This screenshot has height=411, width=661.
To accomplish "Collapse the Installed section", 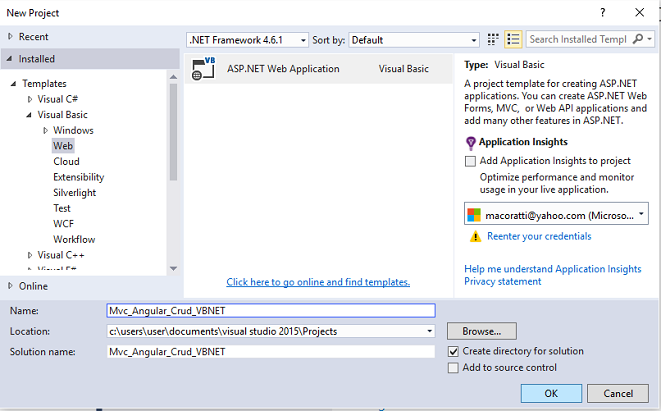I will [9, 59].
